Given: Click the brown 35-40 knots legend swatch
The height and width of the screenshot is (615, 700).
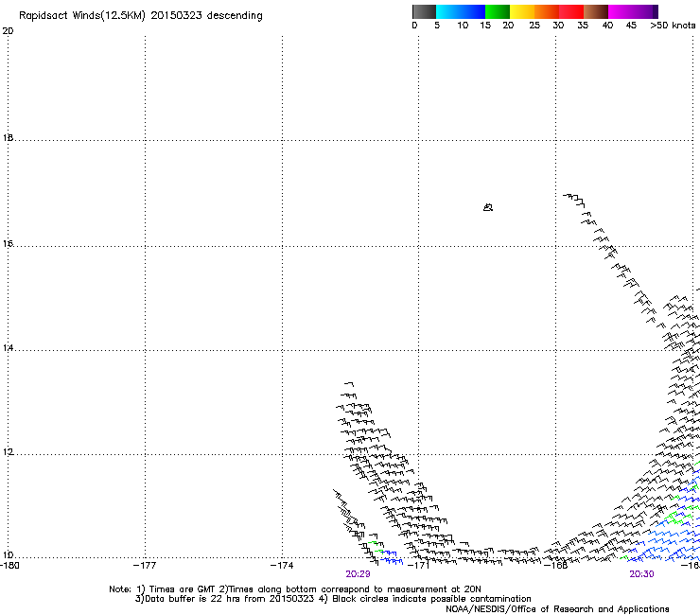Looking at the screenshot, I should (596, 11).
